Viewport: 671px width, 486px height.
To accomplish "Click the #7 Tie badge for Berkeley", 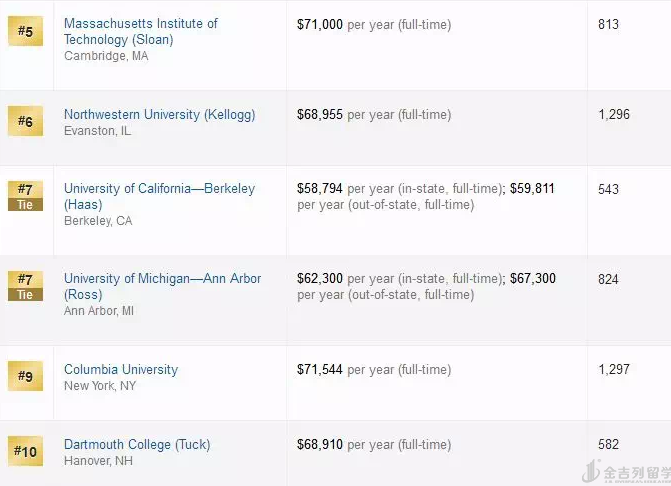I will click(x=26, y=196).
